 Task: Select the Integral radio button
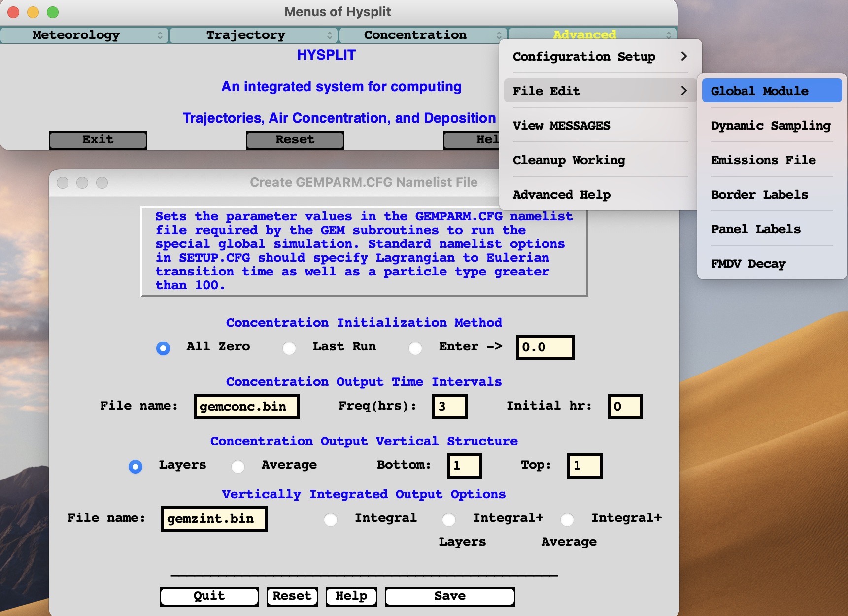click(331, 520)
